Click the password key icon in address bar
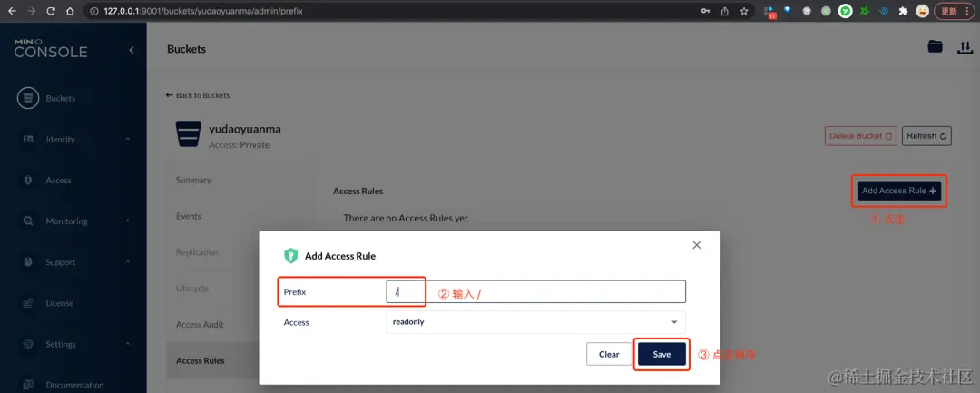The height and width of the screenshot is (393, 980). pos(706,11)
